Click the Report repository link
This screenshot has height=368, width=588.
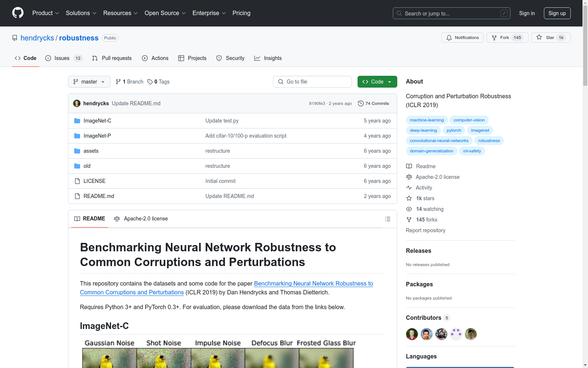point(426,230)
